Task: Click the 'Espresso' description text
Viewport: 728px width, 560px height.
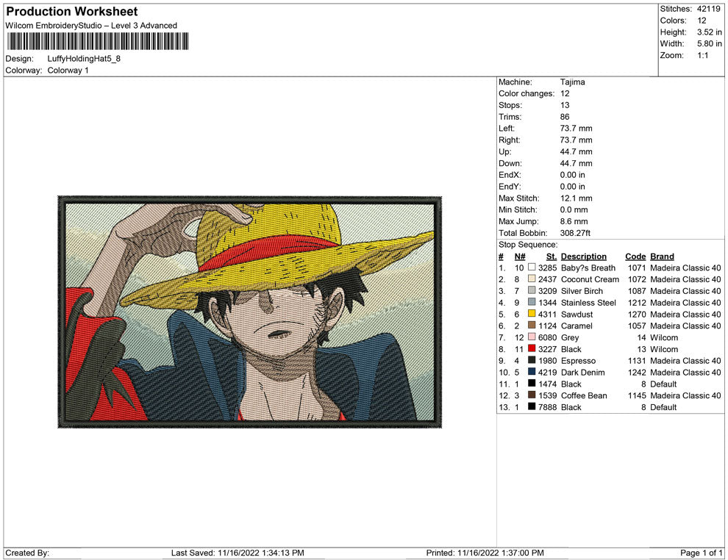Action: [578, 361]
